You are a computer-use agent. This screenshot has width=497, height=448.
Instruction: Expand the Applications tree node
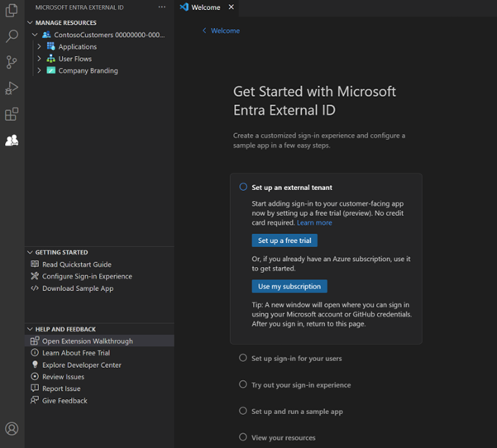tap(39, 47)
